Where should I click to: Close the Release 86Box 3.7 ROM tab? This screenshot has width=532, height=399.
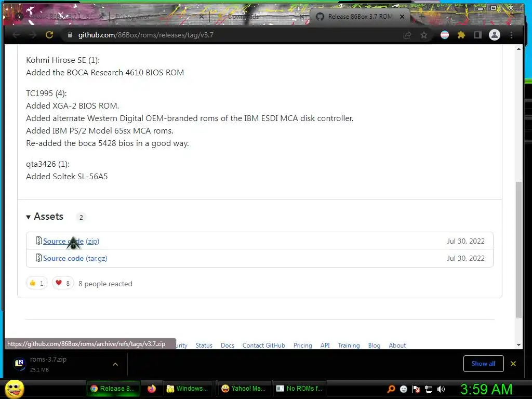click(402, 16)
